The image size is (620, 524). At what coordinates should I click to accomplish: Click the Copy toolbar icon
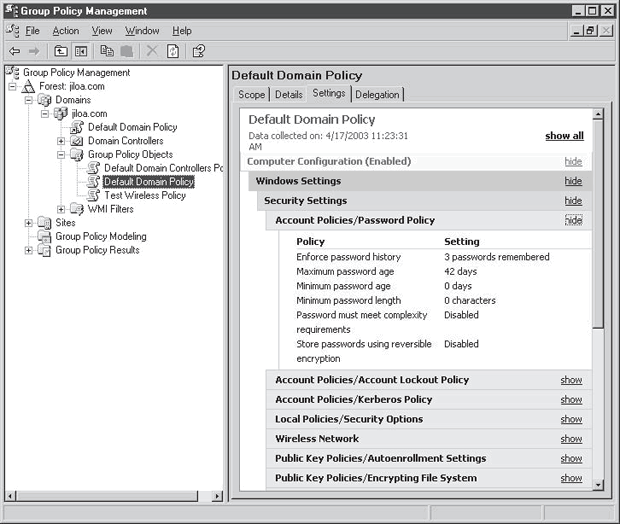point(107,51)
